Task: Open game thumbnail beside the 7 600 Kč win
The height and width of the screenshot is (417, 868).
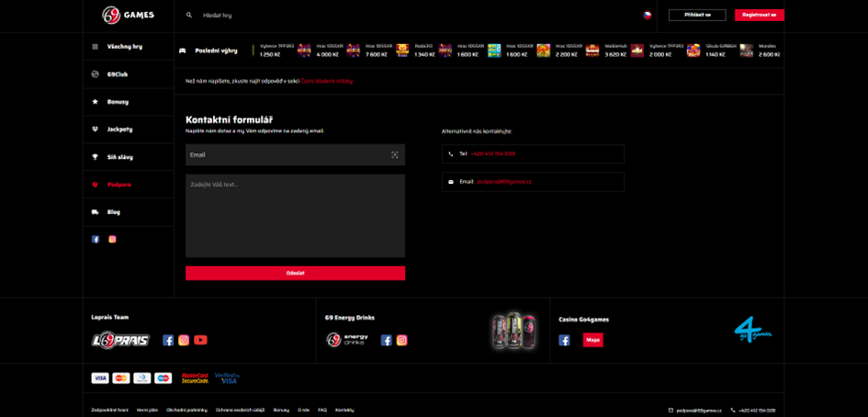Action: tap(354, 51)
